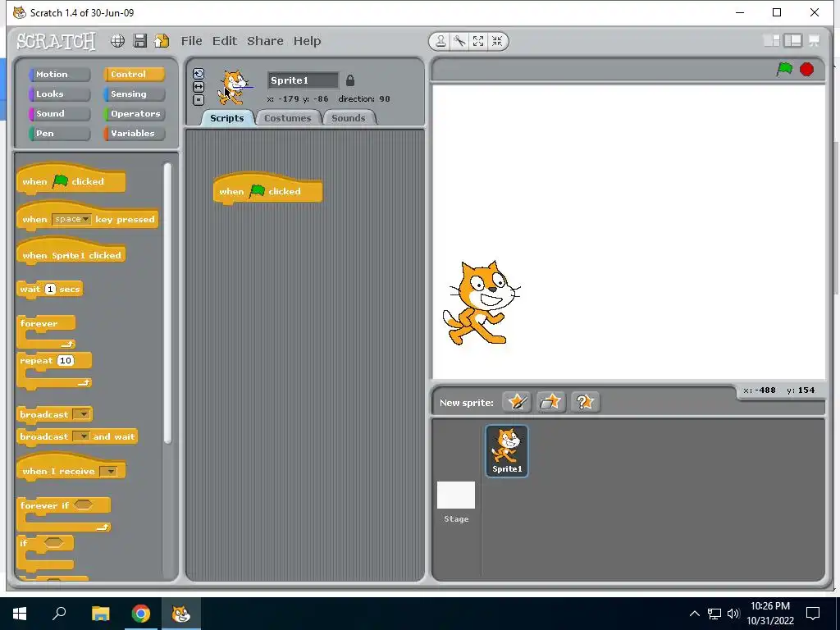Click the Scratch cat taskbar icon

coord(181,614)
